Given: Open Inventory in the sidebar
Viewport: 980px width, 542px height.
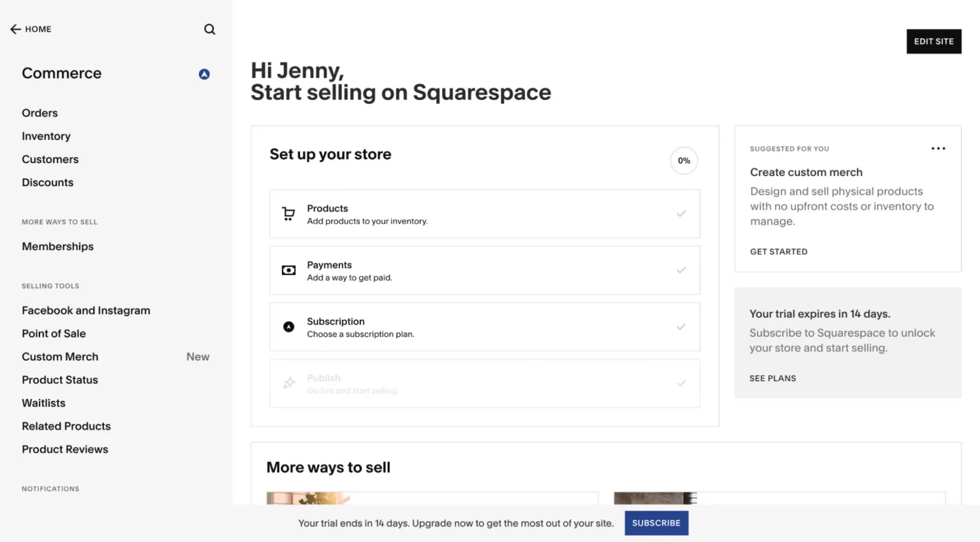Looking at the screenshot, I should pos(46,136).
